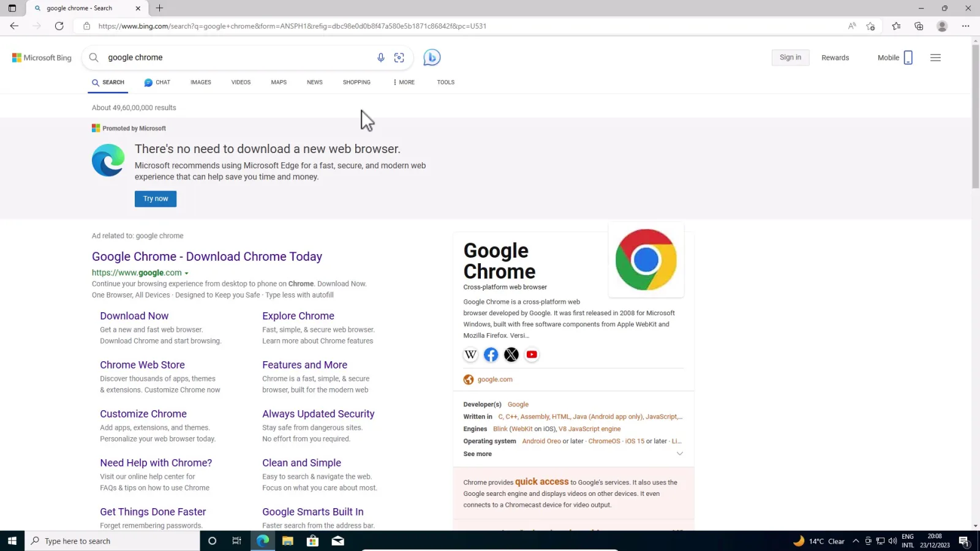Open Wikipedia icon in Chrome panel

click(470, 354)
